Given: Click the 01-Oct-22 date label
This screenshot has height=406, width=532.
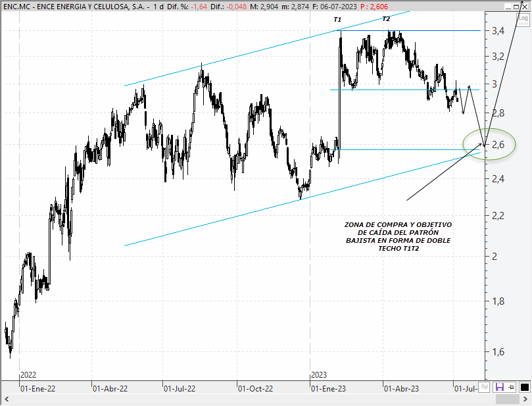Looking at the screenshot, I should (255, 389).
